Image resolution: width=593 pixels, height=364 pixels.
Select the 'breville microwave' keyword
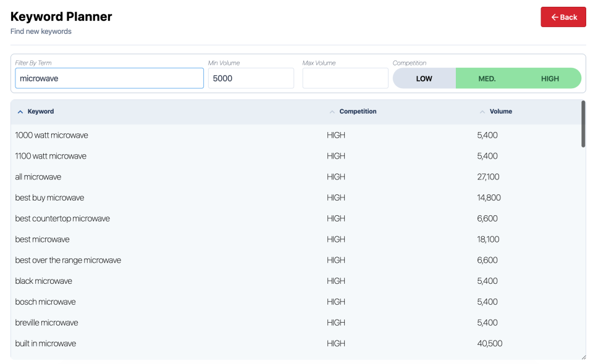[46, 323]
